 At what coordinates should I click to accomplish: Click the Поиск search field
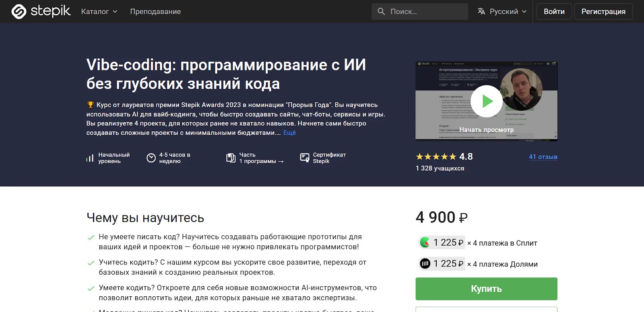coord(420,12)
